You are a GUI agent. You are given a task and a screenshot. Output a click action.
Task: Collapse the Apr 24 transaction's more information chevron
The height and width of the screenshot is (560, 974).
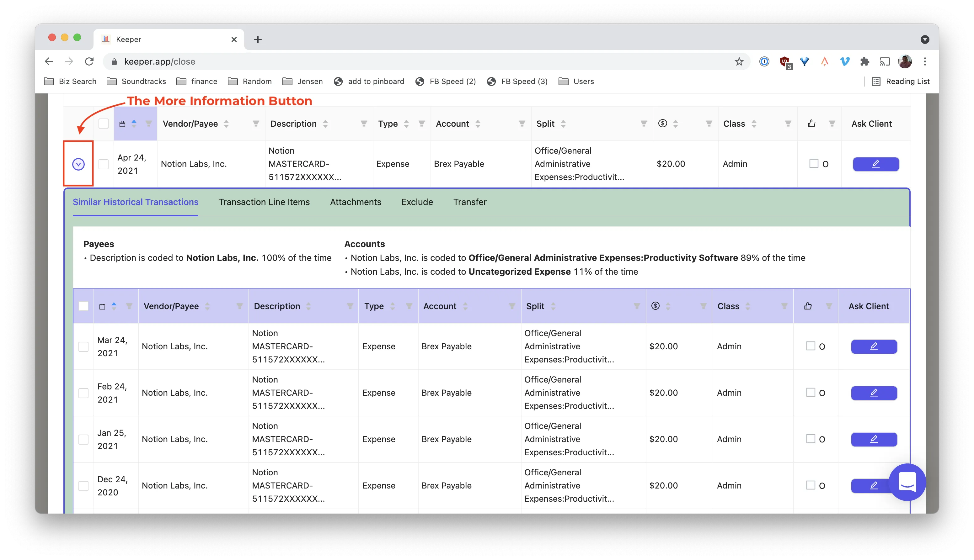[78, 164]
